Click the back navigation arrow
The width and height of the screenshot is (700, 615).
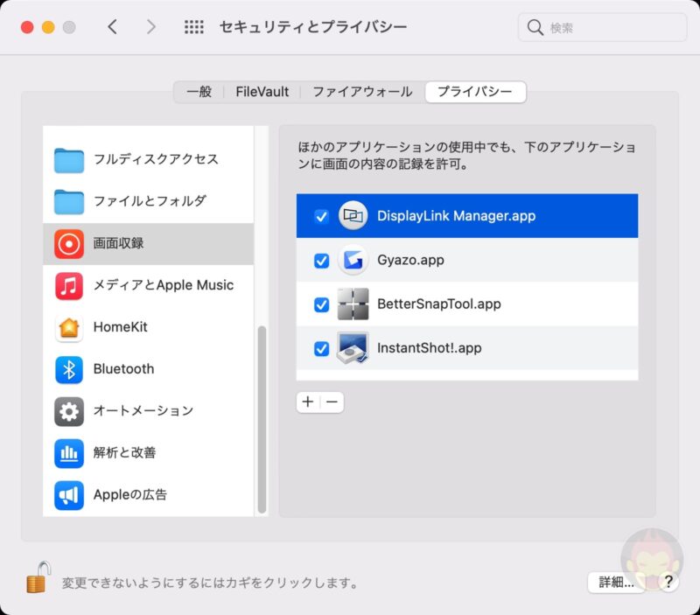click(x=113, y=27)
